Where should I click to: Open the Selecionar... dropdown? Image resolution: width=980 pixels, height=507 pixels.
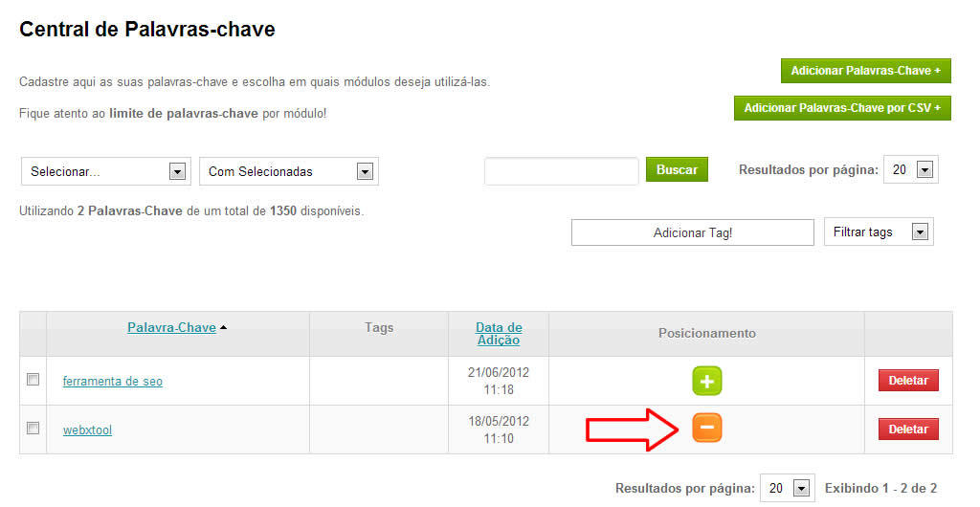coord(106,171)
